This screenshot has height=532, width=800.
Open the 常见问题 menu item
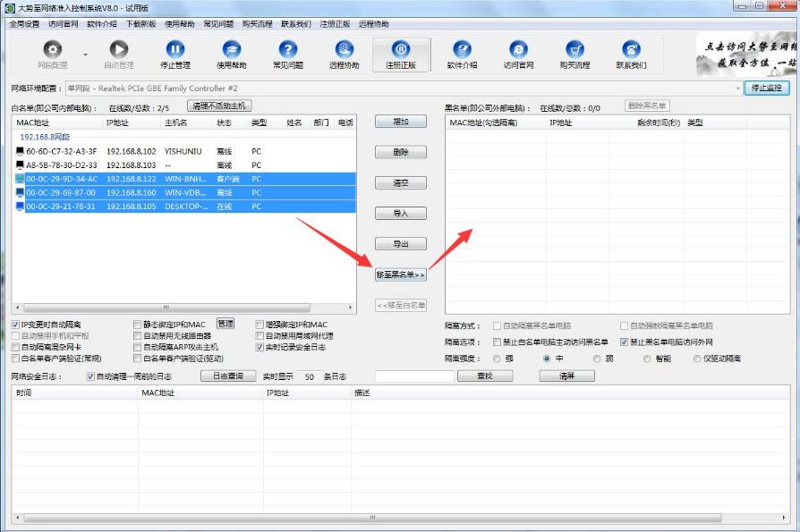(218, 24)
